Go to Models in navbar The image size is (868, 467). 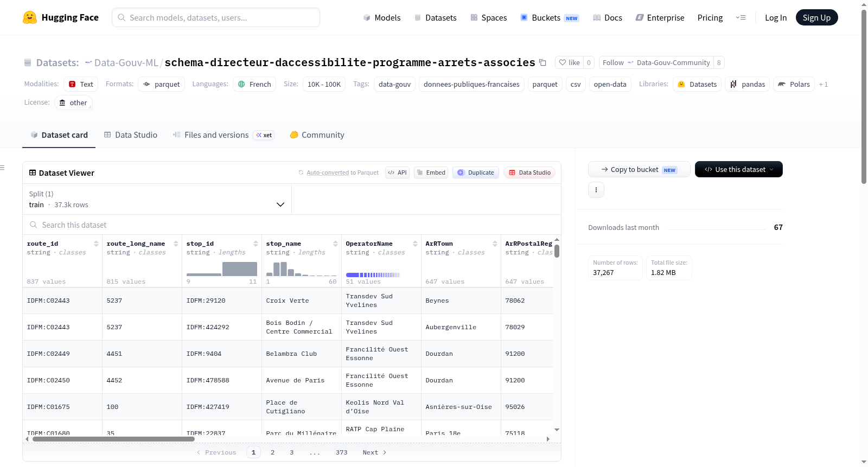click(x=382, y=17)
